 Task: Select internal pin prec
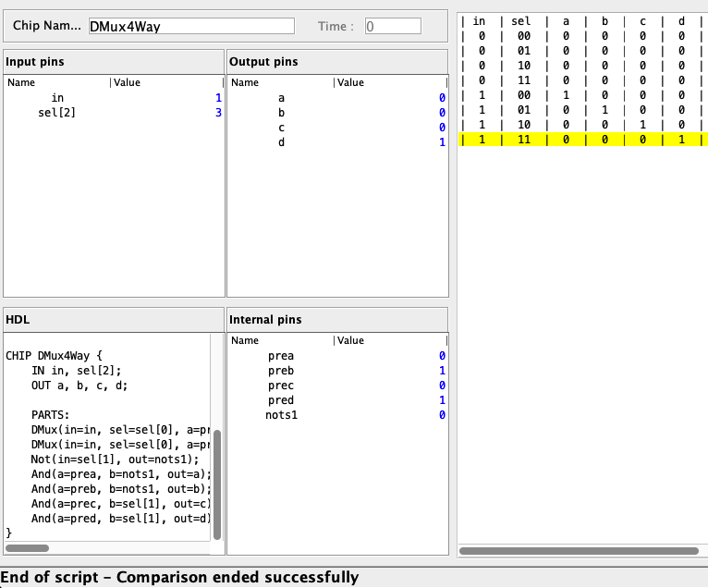click(x=337, y=386)
